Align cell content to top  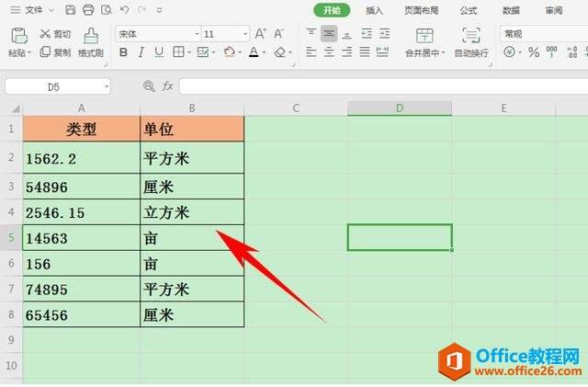[x=311, y=33]
